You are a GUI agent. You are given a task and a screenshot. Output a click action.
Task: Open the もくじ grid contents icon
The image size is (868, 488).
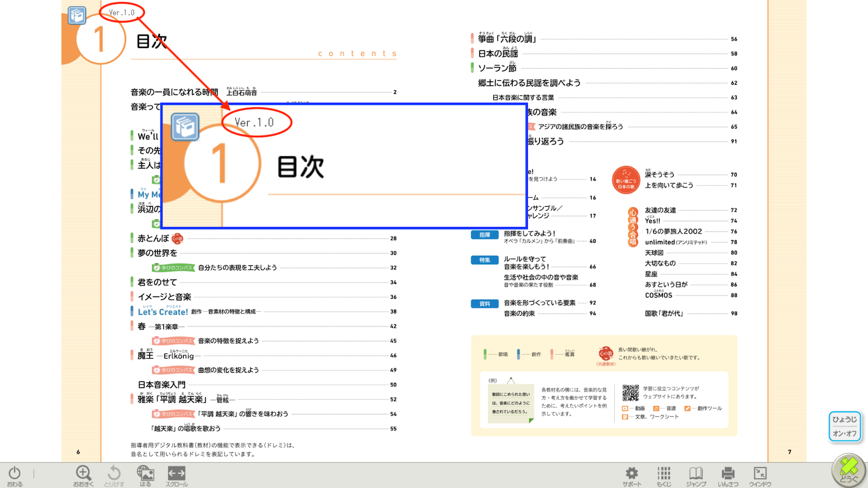point(664,475)
